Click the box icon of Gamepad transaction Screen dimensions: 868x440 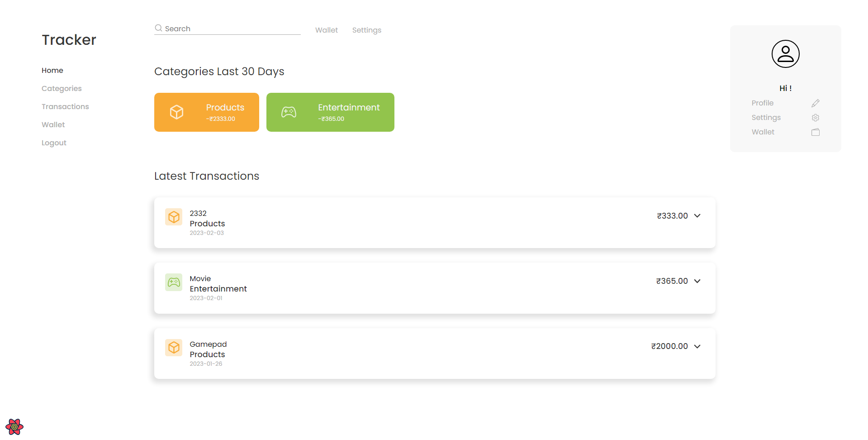(x=174, y=348)
